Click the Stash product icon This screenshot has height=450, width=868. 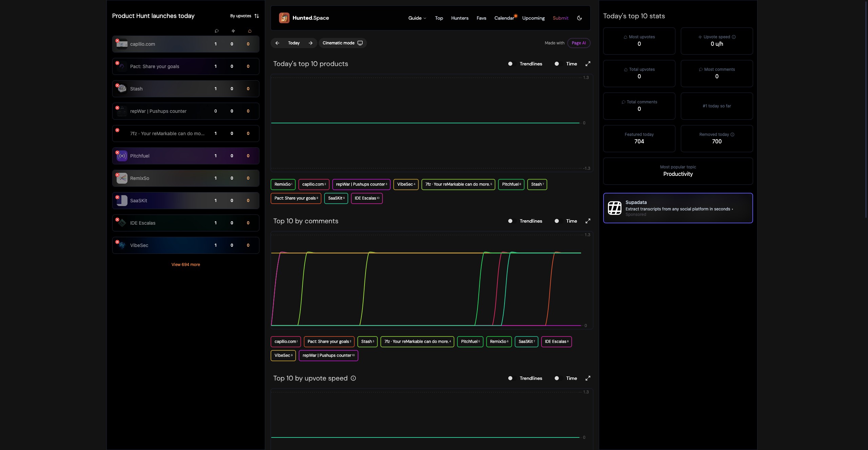pyautogui.click(x=122, y=89)
